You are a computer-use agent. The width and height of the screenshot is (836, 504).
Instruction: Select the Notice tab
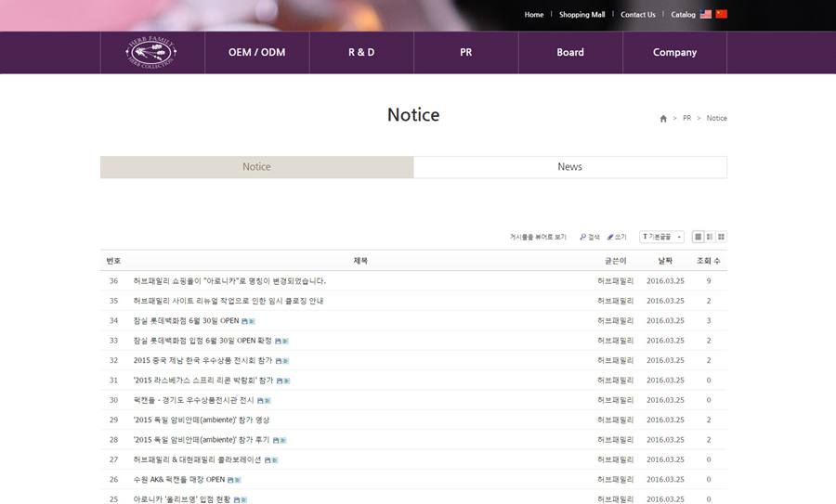click(256, 167)
